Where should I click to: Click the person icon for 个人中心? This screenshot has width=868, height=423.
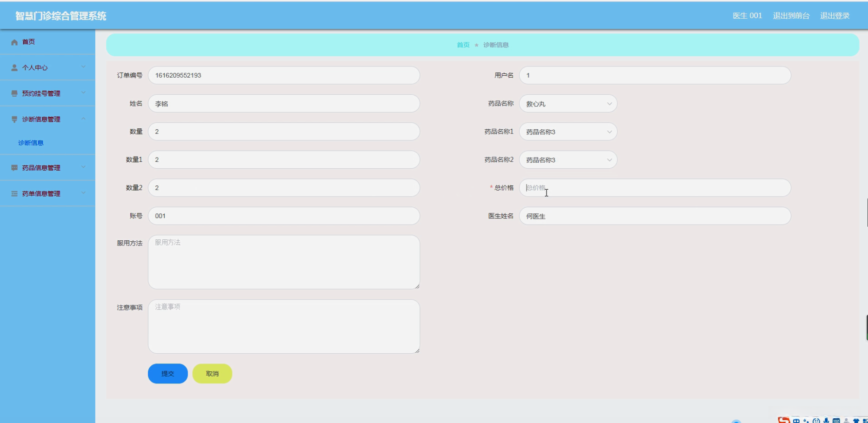tap(14, 68)
